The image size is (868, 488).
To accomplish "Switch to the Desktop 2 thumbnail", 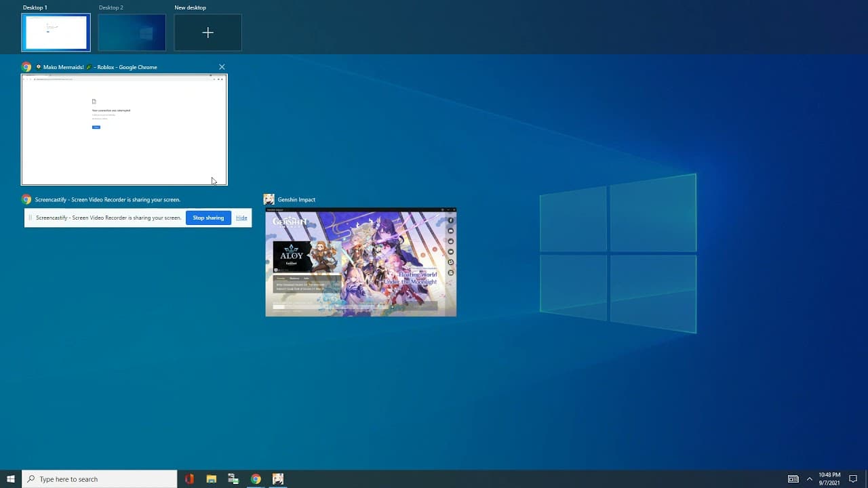I will [x=132, y=33].
